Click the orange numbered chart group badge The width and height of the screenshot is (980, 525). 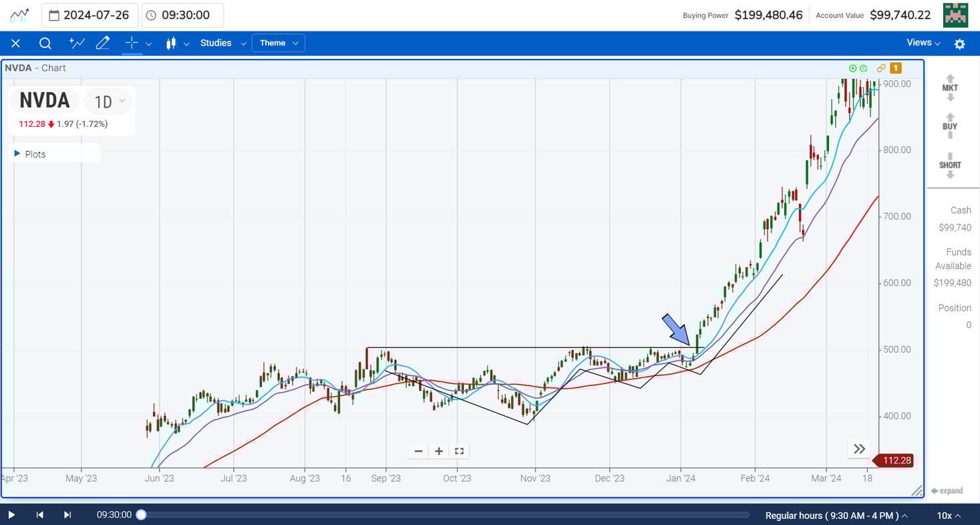[x=896, y=67]
